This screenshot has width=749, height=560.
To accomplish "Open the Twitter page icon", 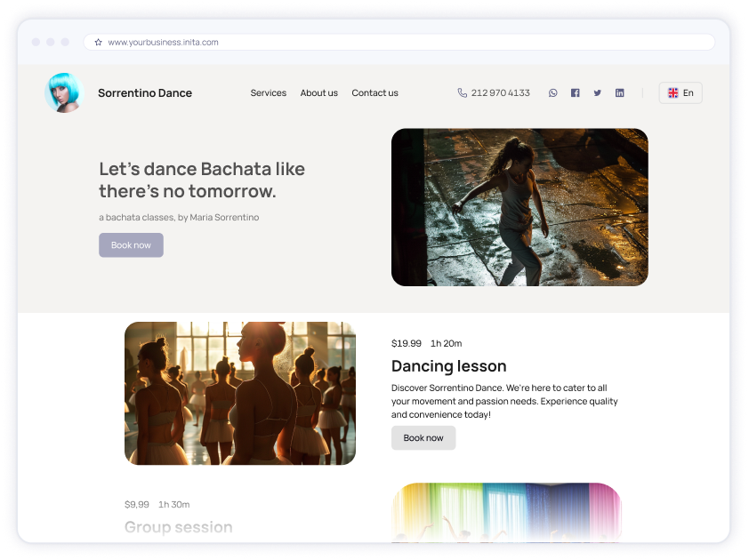I will (597, 92).
